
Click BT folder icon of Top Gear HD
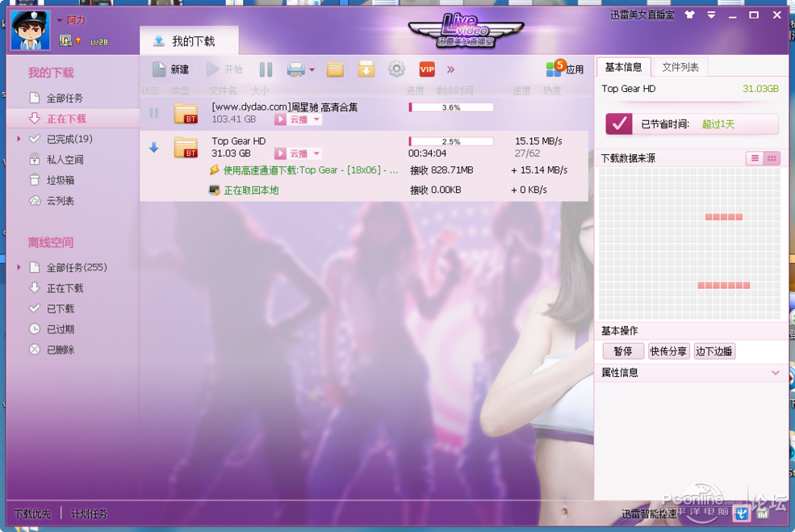pyautogui.click(x=186, y=147)
